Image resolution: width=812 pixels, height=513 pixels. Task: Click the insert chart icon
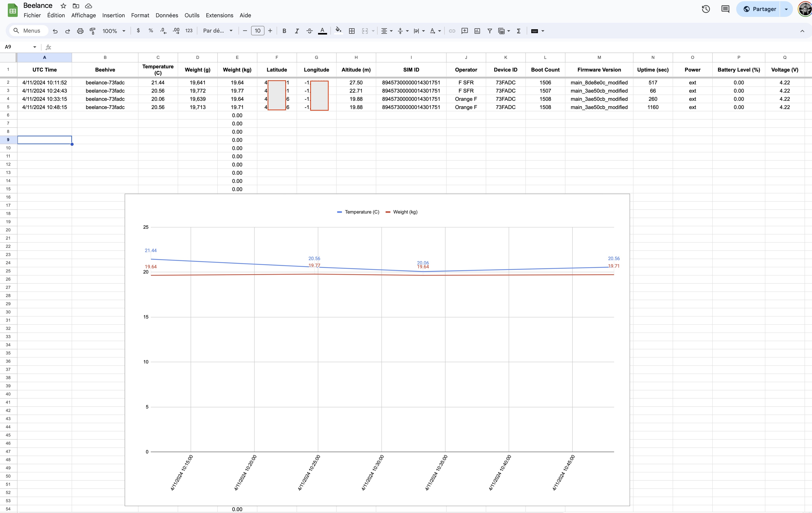477,31
